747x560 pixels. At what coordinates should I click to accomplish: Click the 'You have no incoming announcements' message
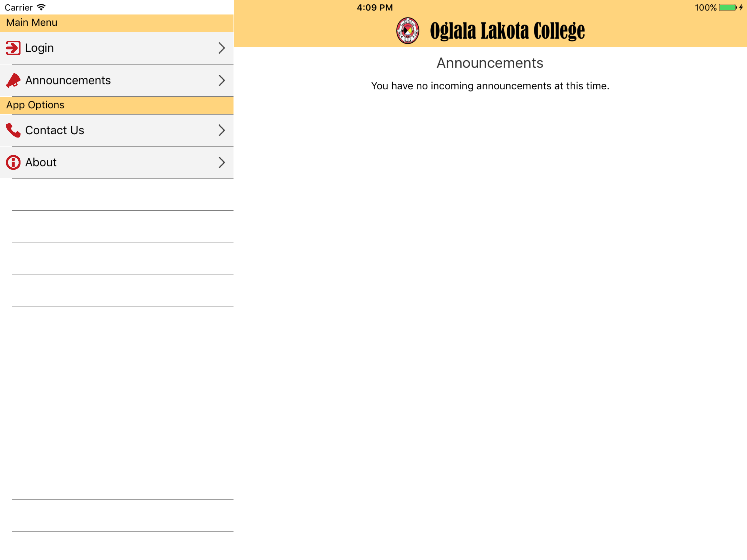pyautogui.click(x=490, y=86)
